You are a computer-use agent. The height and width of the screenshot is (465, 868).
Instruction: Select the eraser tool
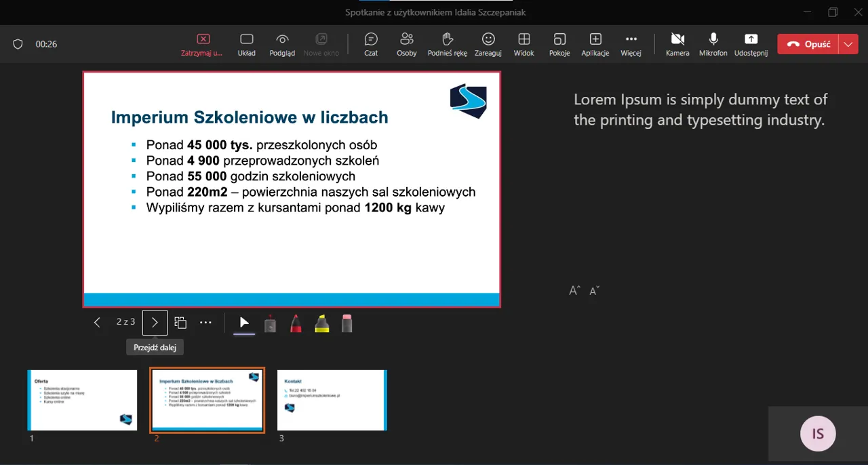click(347, 323)
